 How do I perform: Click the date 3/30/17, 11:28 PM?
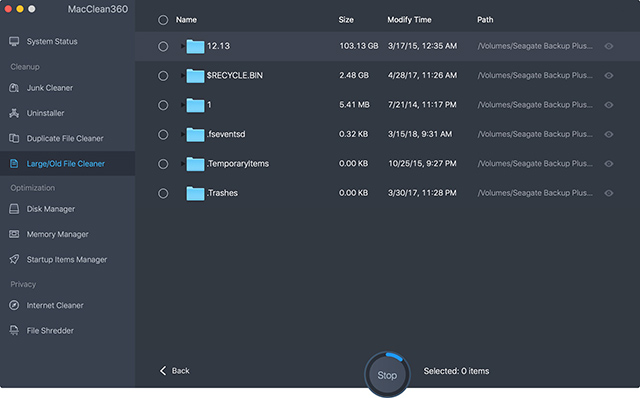[422, 193]
